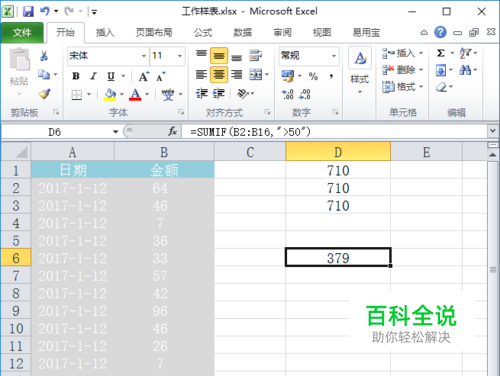500x376 pixels.
Task: Click the Clear eraser icon
Action: [x=441, y=87]
